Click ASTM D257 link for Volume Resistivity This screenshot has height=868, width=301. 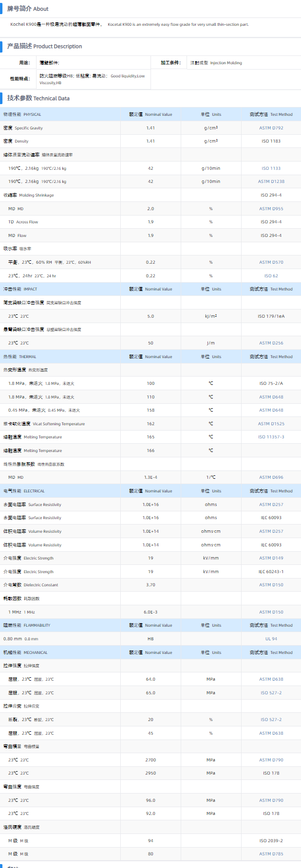tap(271, 531)
